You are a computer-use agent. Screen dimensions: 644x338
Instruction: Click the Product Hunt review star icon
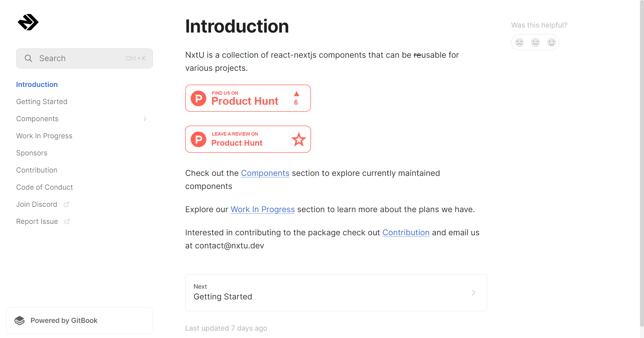point(299,139)
